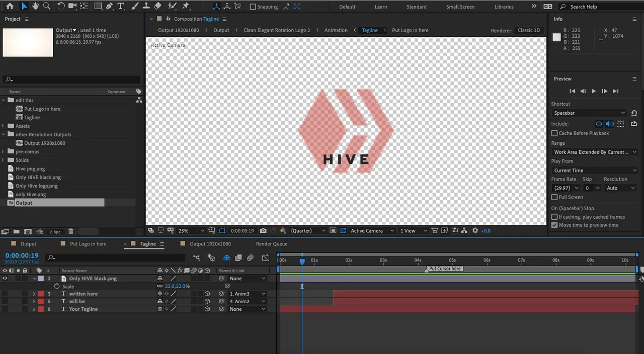Select the Brush tool
This screenshot has height=354, width=644.
pos(135,7)
